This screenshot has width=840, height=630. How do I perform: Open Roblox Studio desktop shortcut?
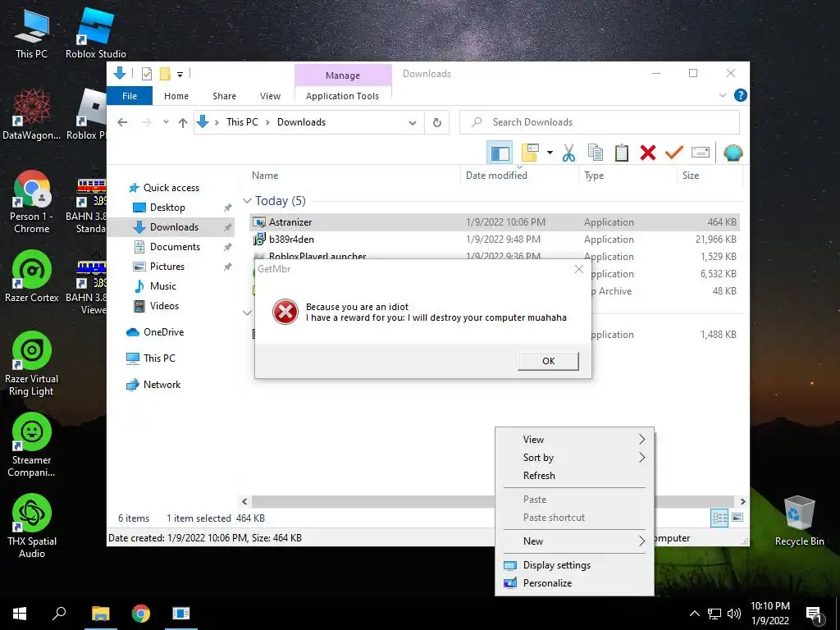point(95,33)
